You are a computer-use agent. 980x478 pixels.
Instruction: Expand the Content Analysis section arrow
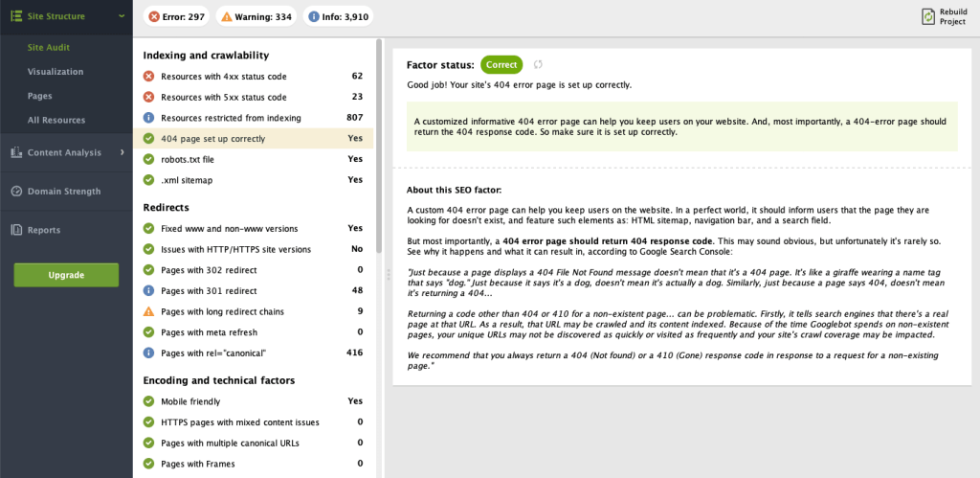[122, 152]
